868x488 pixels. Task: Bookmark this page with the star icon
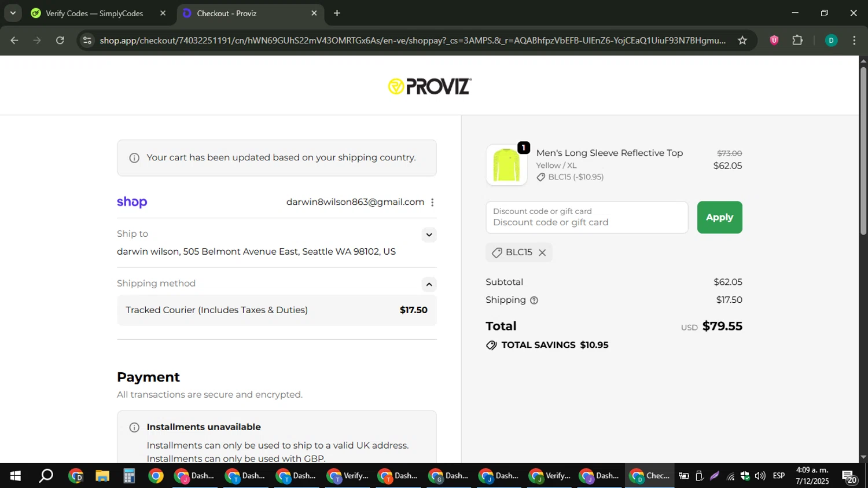point(742,41)
